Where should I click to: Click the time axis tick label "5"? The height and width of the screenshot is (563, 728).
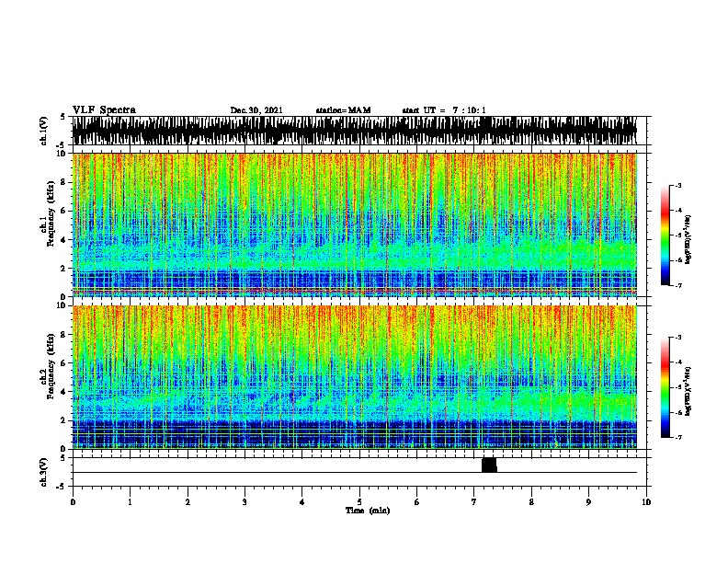coord(359,502)
